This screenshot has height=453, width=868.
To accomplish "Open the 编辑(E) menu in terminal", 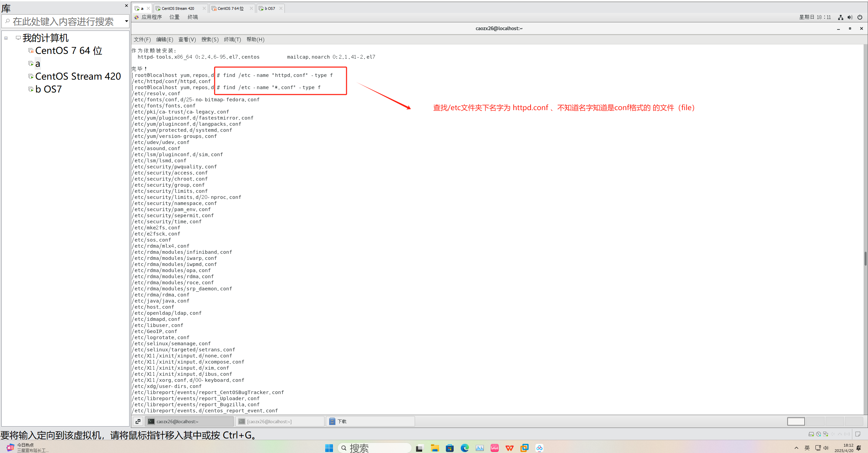I will 164,40.
